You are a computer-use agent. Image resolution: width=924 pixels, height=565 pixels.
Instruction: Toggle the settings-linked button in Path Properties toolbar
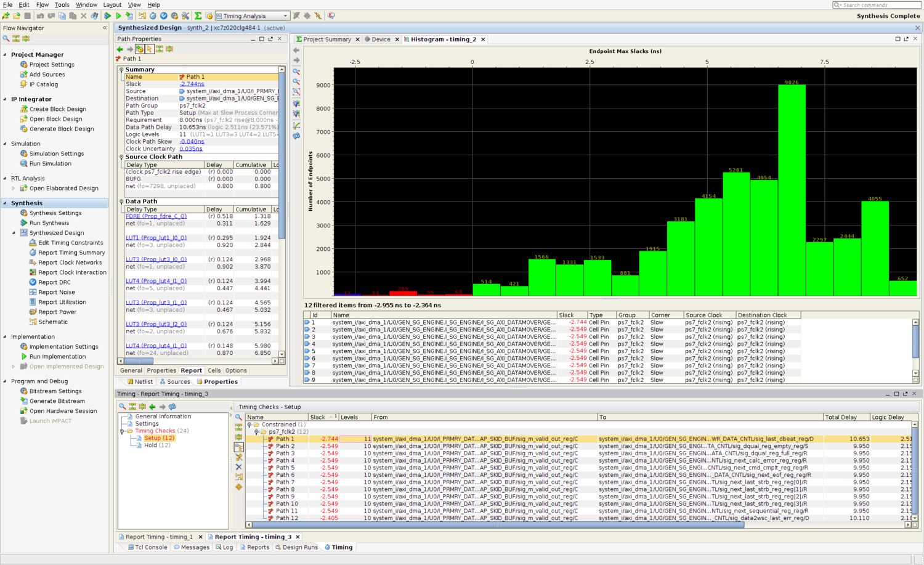pos(140,49)
